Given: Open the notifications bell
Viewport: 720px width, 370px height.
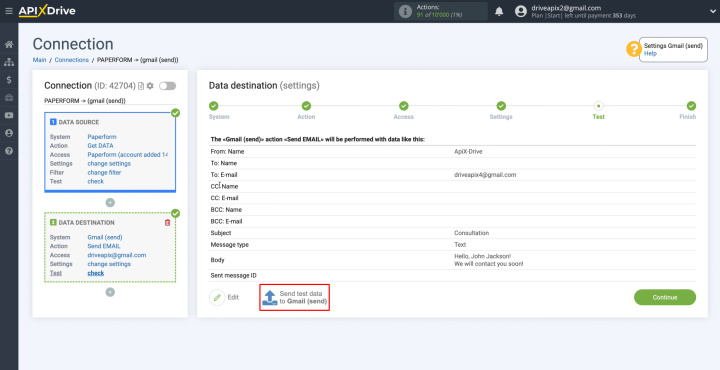Looking at the screenshot, I should click(499, 11).
